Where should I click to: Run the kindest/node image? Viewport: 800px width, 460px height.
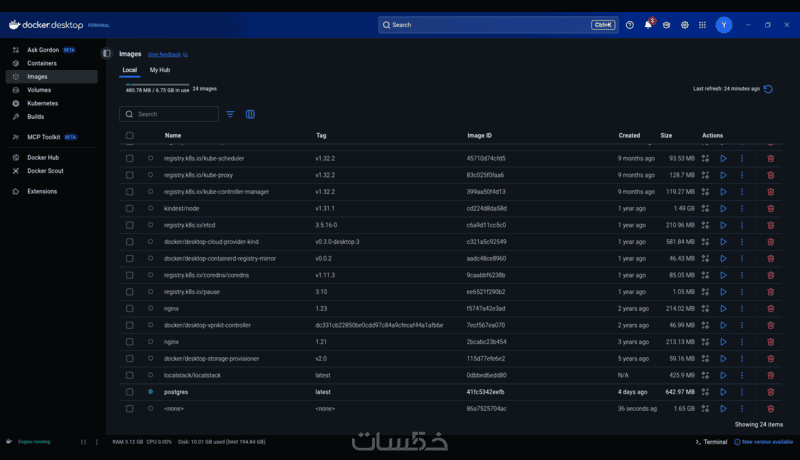pyautogui.click(x=723, y=209)
